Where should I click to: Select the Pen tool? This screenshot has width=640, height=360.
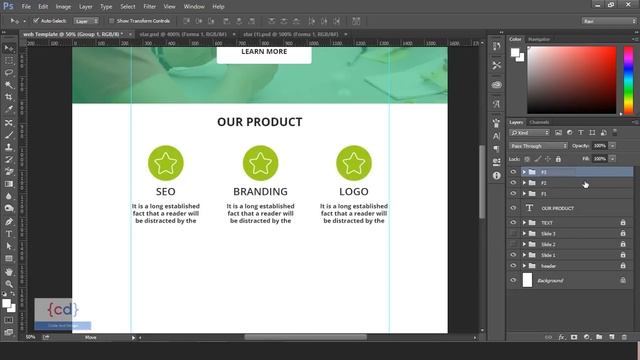click(9, 222)
